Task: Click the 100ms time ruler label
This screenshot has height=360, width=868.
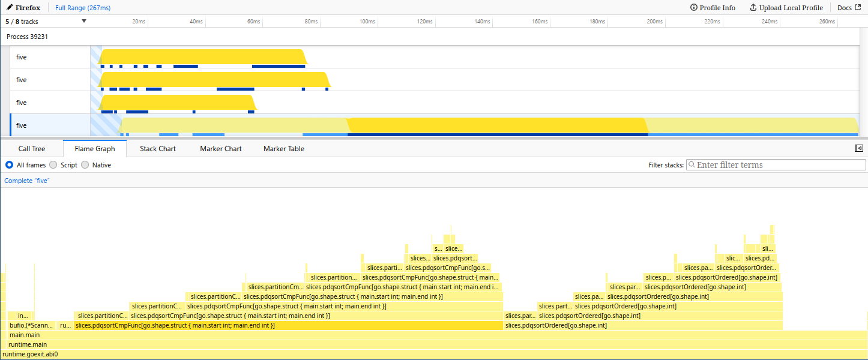Action: coord(367,22)
